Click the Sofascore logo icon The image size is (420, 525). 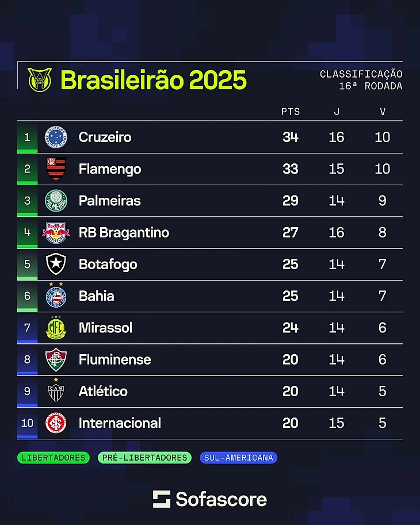[x=162, y=499]
